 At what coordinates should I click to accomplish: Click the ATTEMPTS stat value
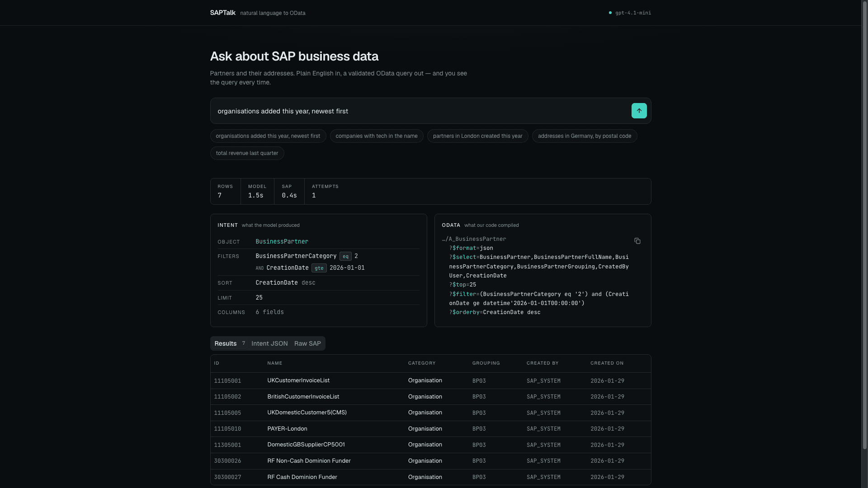(x=314, y=196)
